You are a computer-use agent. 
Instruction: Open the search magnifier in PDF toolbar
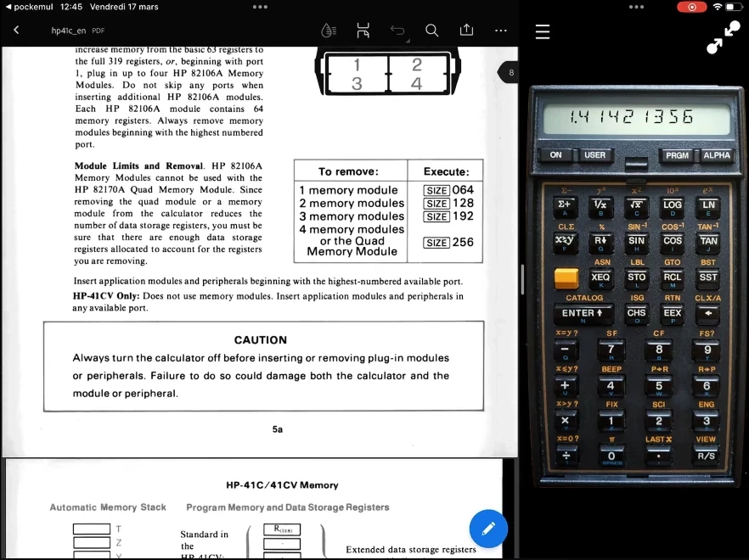pos(431,31)
